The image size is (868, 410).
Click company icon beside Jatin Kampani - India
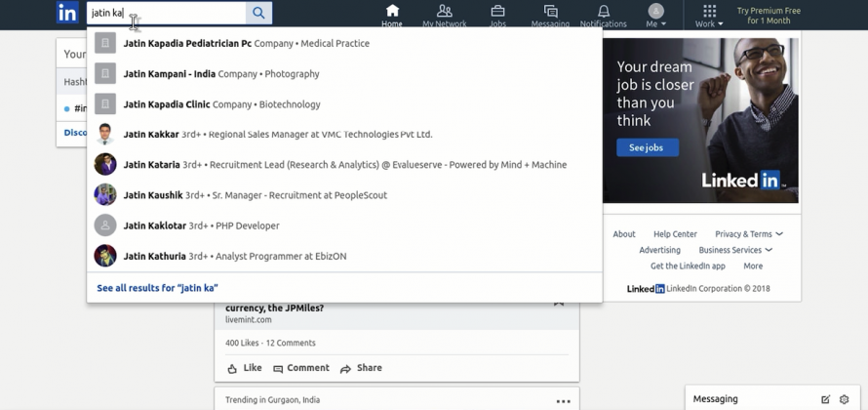point(105,73)
